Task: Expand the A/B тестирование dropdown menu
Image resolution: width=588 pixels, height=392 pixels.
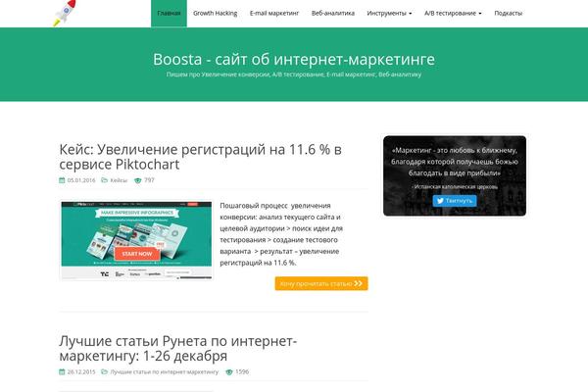Action: (453, 13)
